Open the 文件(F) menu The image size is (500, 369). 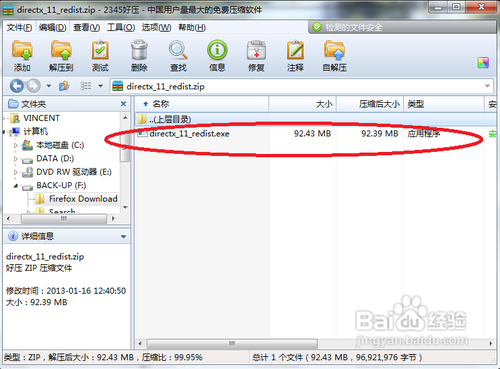[19, 28]
